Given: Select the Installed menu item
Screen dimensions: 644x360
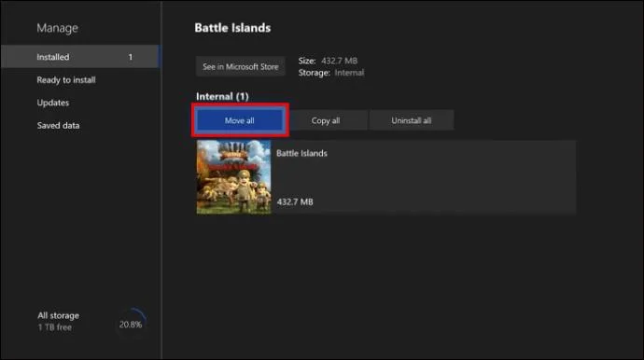Looking at the screenshot, I should [79, 57].
